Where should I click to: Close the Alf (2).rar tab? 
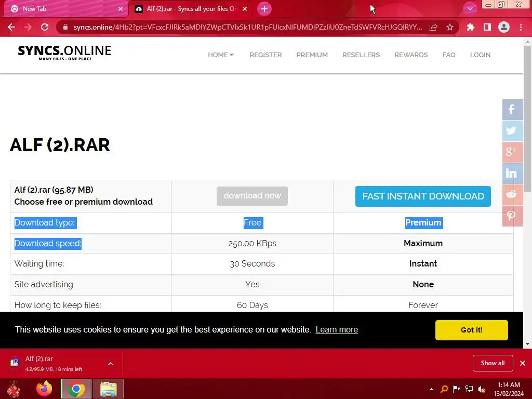click(245, 9)
